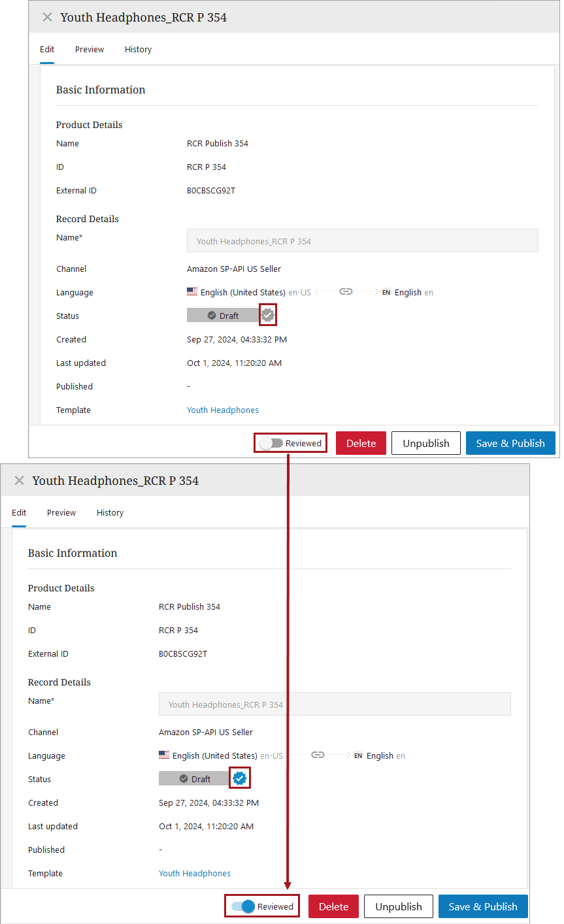Click Unpublish in the lower panel
Screen dimensions: 564x924
[399, 907]
